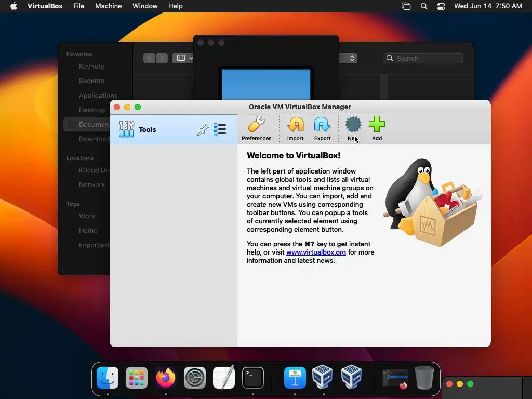Click the Welcome to VirtualBox! heading

[x=294, y=156]
